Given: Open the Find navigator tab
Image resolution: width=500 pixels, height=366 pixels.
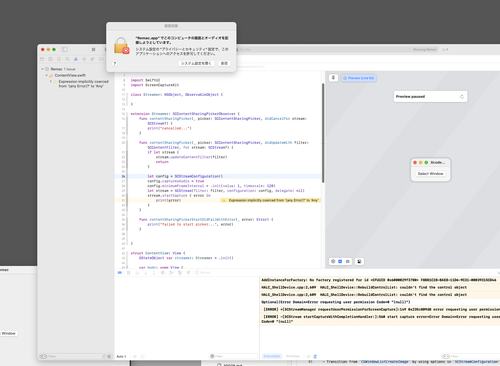Looking at the screenshot, I should click(x=67, y=59).
